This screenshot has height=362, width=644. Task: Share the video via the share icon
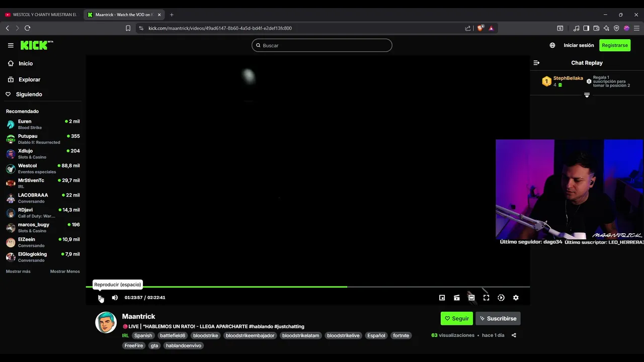[514, 335]
